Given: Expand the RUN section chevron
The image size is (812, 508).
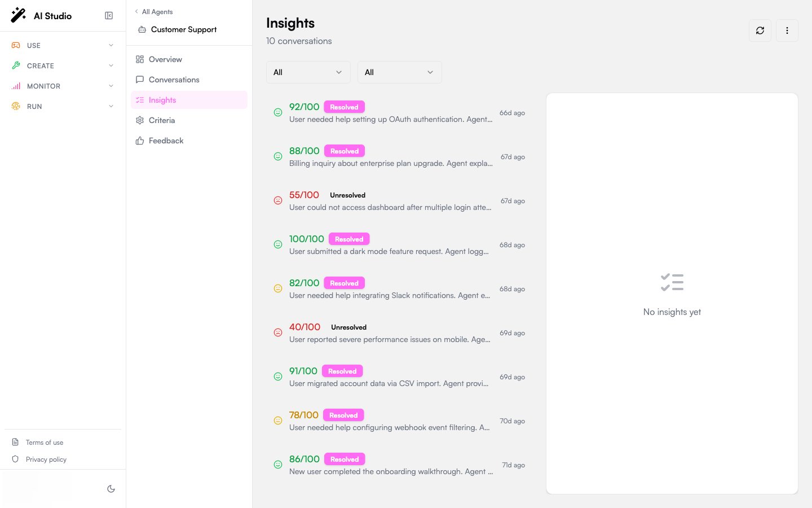Looking at the screenshot, I should coord(111,106).
